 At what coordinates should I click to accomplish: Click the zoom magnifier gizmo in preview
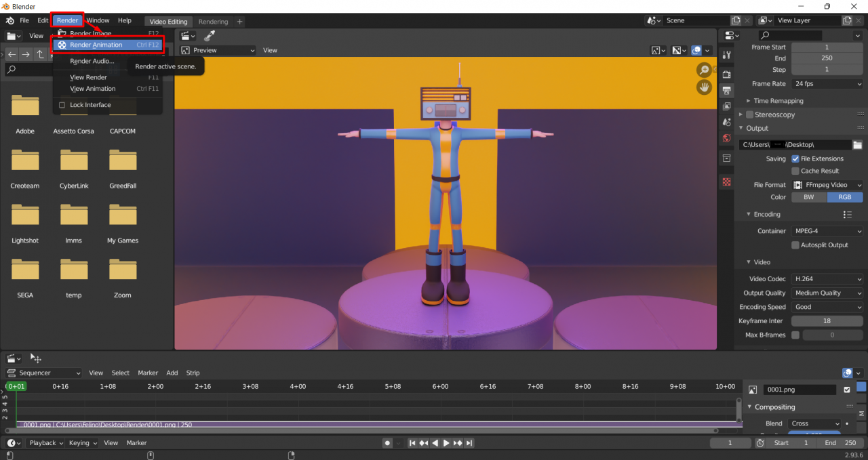click(x=705, y=70)
